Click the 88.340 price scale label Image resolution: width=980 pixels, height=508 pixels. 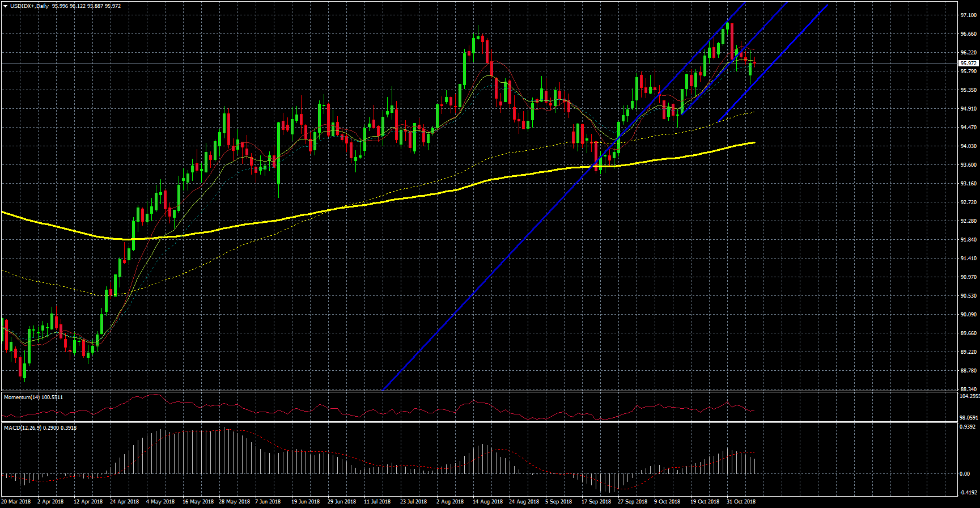(x=968, y=390)
